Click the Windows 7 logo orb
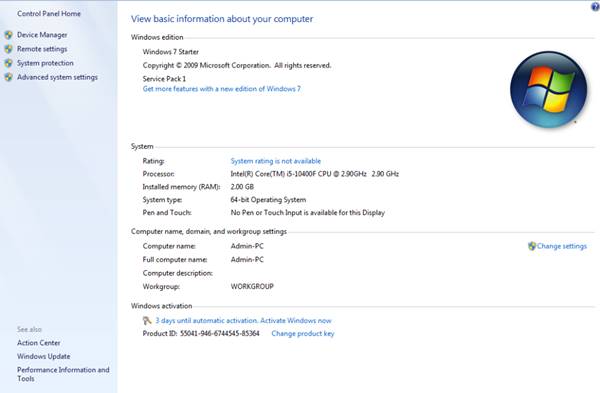The height and width of the screenshot is (393, 600). (548, 90)
